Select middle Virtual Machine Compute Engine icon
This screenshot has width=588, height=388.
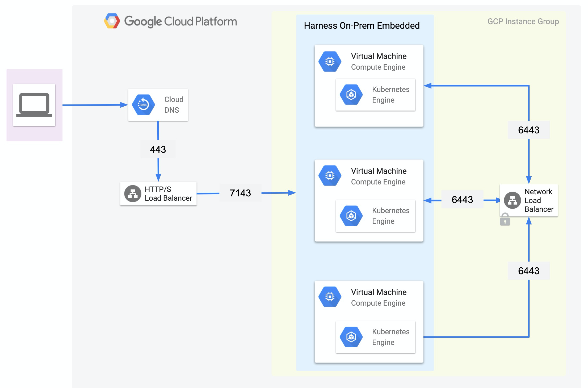pyautogui.click(x=330, y=176)
